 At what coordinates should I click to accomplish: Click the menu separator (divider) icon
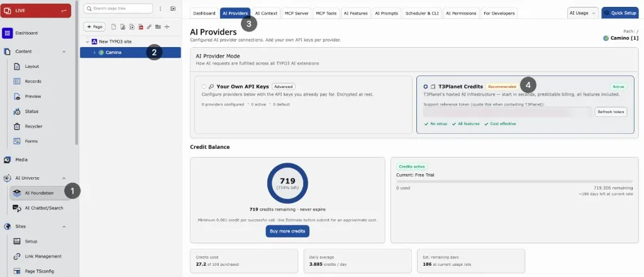pyautogui.click(x=167, y=26)
